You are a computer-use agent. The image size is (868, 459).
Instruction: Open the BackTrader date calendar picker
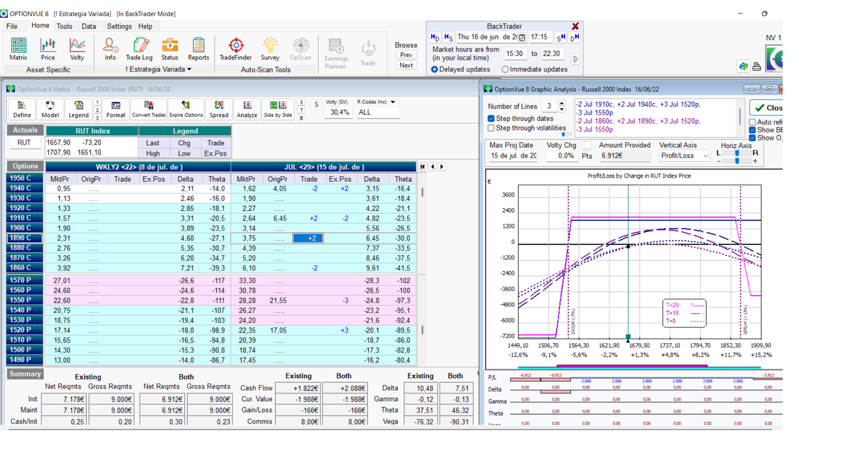pos(522,38)
